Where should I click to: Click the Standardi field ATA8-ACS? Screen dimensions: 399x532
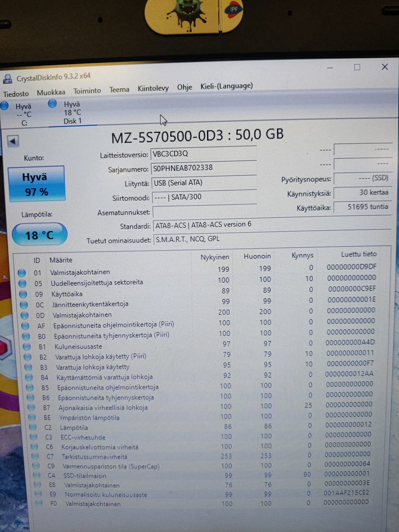click(x=272, y=225)
